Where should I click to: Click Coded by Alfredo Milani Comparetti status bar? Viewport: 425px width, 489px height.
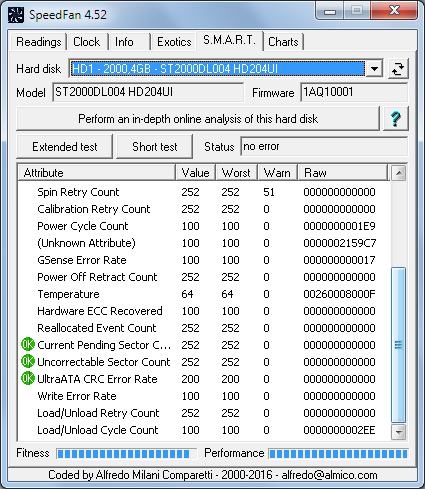click(x=212, y=475)
